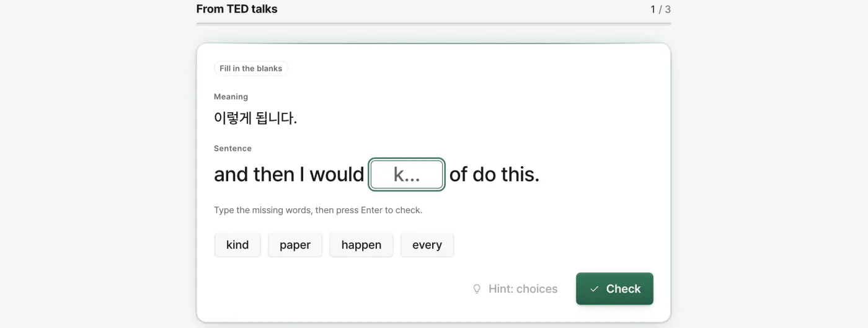
Task: Click the sentence text 'and then I would'
Action: pos(289,174)
